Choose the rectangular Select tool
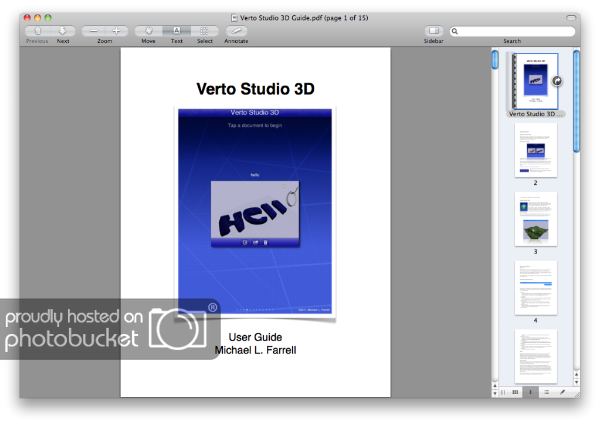Screen dimensions: 600x425 tap(204, 31)
